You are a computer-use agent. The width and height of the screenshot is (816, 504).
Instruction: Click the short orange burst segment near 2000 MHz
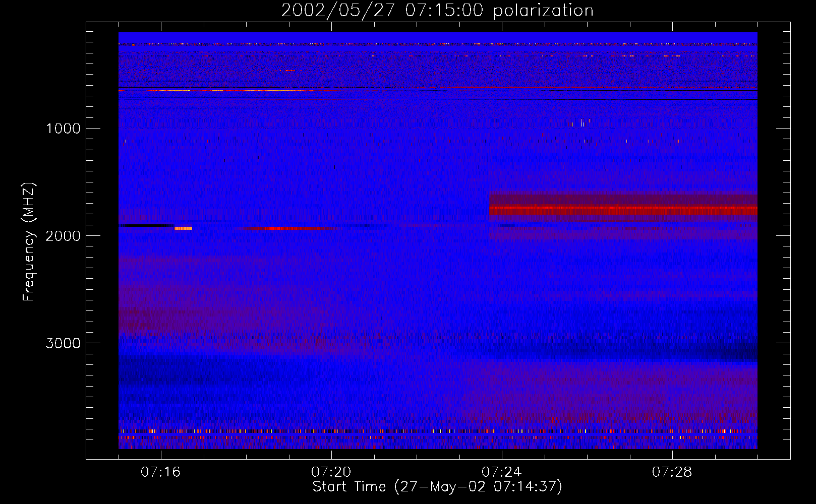click(184, 228)
